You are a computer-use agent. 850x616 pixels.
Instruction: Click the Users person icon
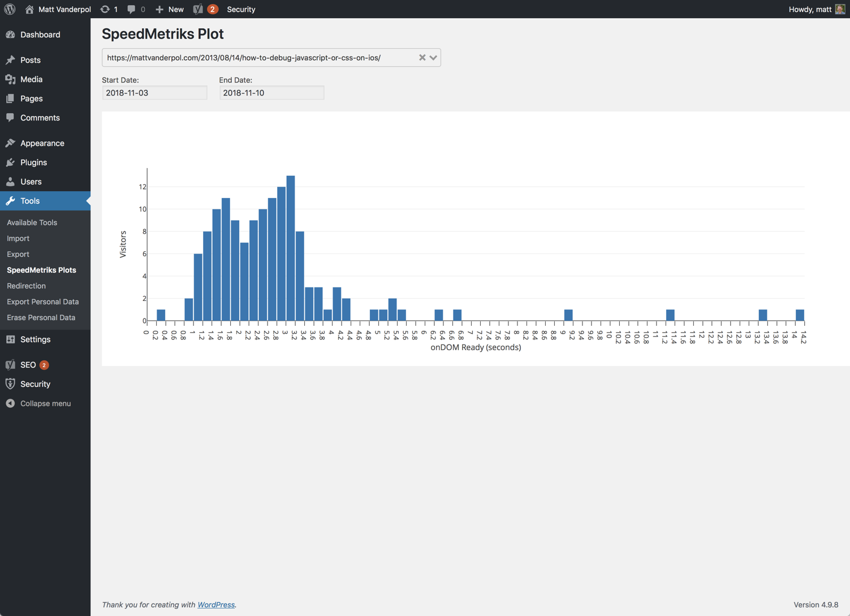(10, 182)
